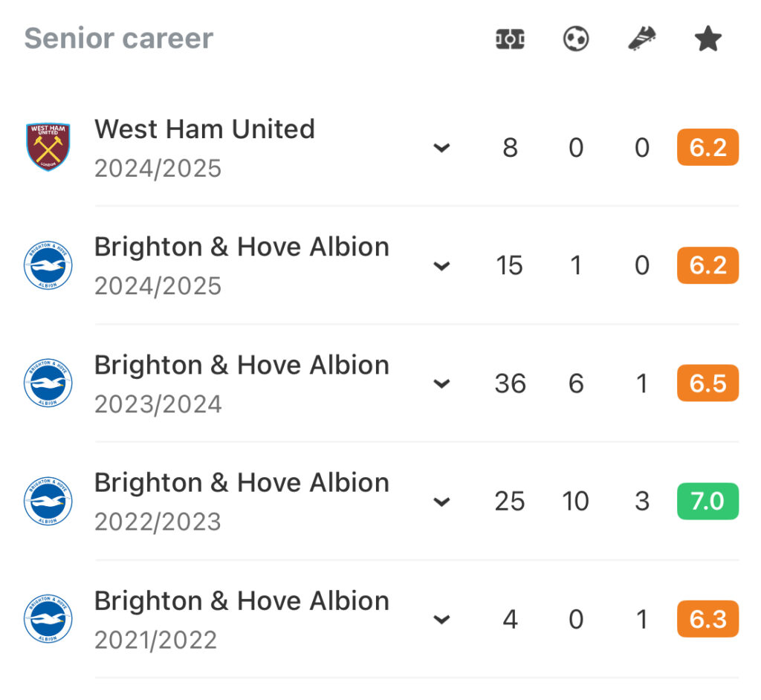Click Brighton crest for 2024/2025 season
Screen dimensions: 761x700
click(48, 265)
